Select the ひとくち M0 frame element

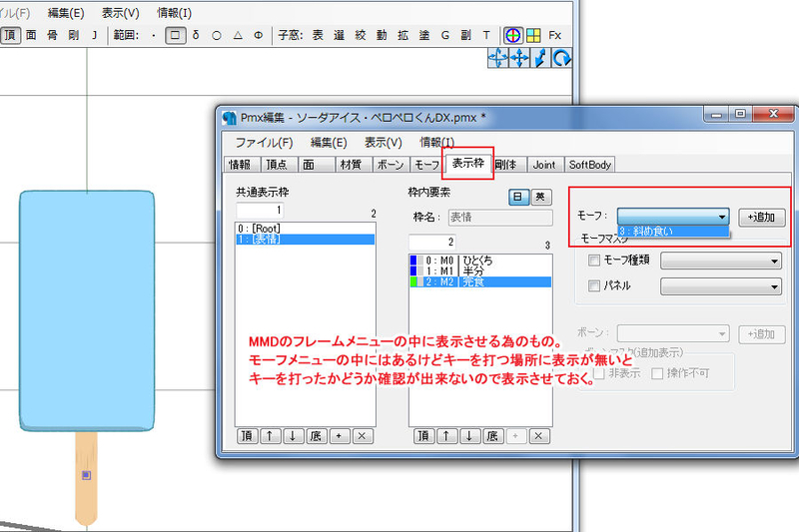pyautogui.click(x=480, y=261)
